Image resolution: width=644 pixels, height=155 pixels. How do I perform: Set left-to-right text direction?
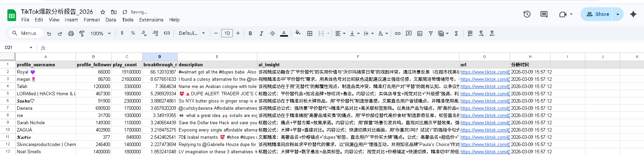481,33
